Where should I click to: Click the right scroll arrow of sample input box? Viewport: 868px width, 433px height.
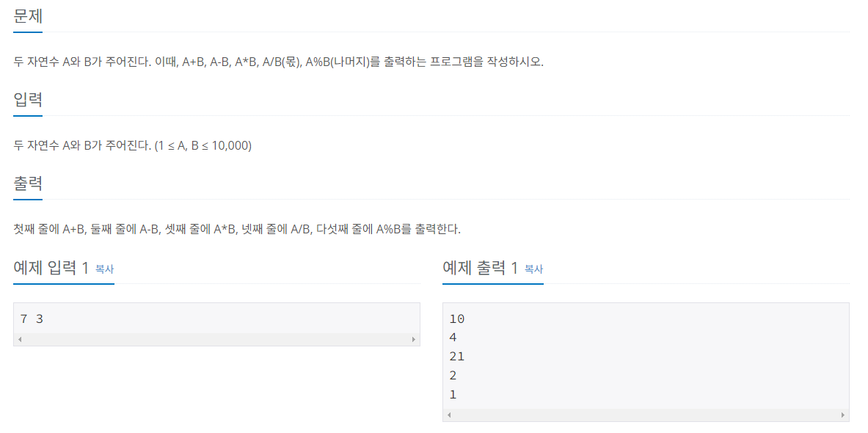coord(415,340)
